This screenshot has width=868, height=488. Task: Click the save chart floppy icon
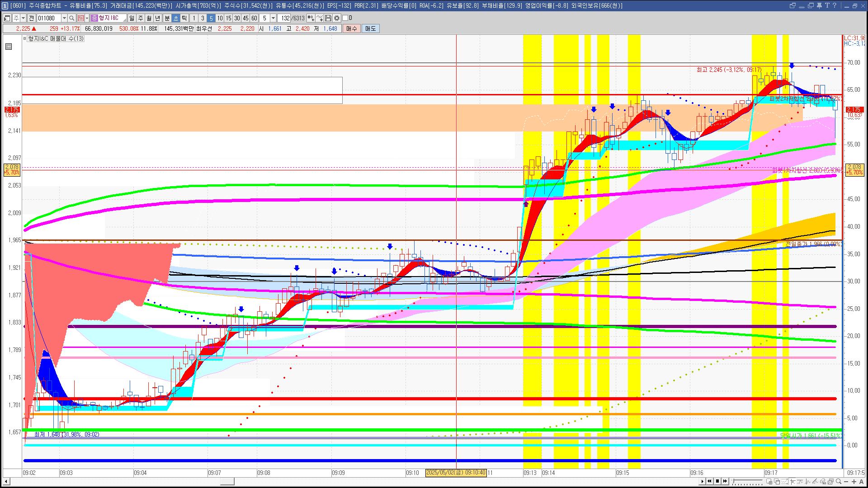(x=328, y=18)
